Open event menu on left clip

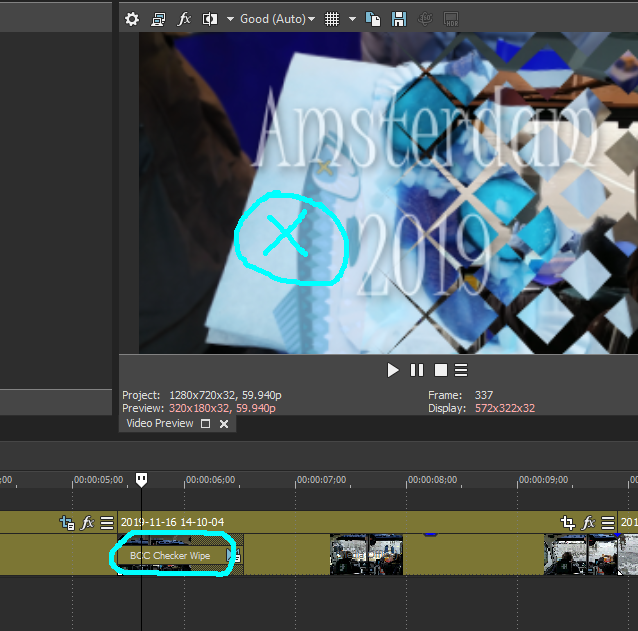(107, 523)
